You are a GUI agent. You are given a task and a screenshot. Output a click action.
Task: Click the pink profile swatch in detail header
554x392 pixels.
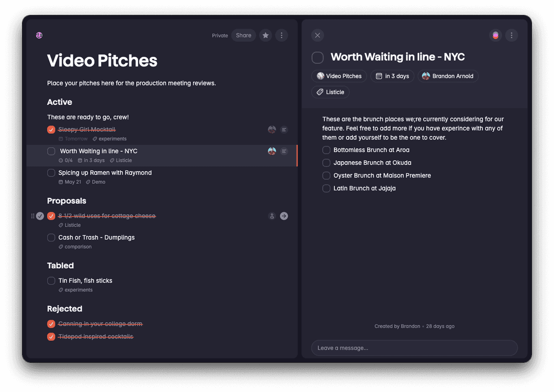(496, 35)
